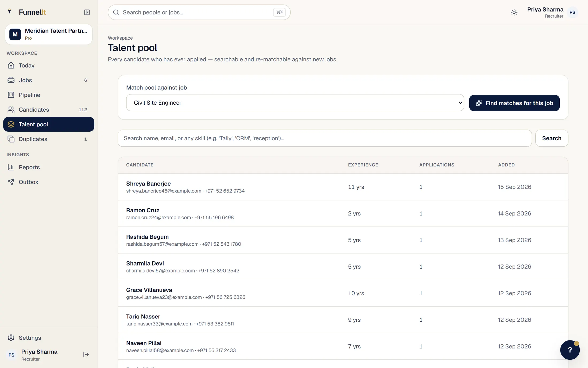Open the Civil Site Engineer job dropdown
Viewport: 588px width, 368px height.
click(x=295, y=103)
